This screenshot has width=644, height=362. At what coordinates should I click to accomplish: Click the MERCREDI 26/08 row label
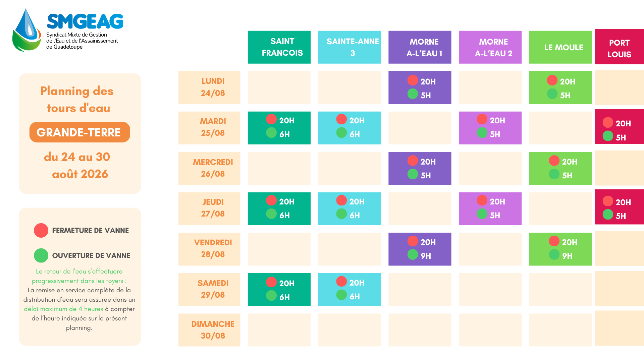[209, 168]
